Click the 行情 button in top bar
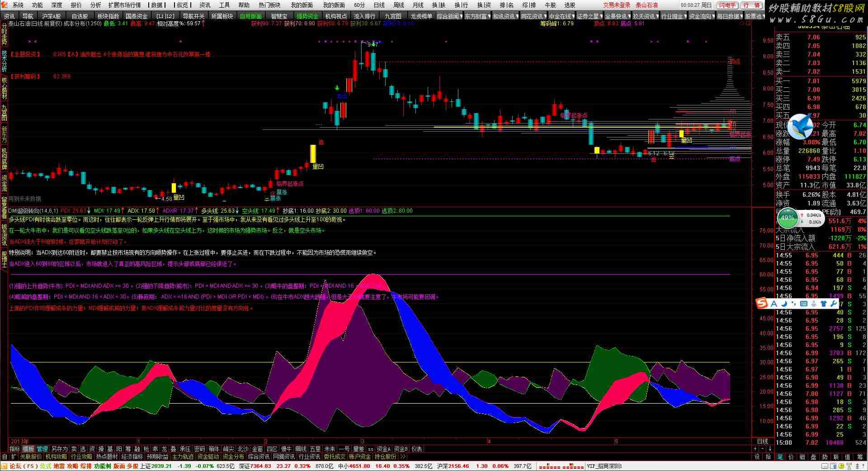 point(751,5)
